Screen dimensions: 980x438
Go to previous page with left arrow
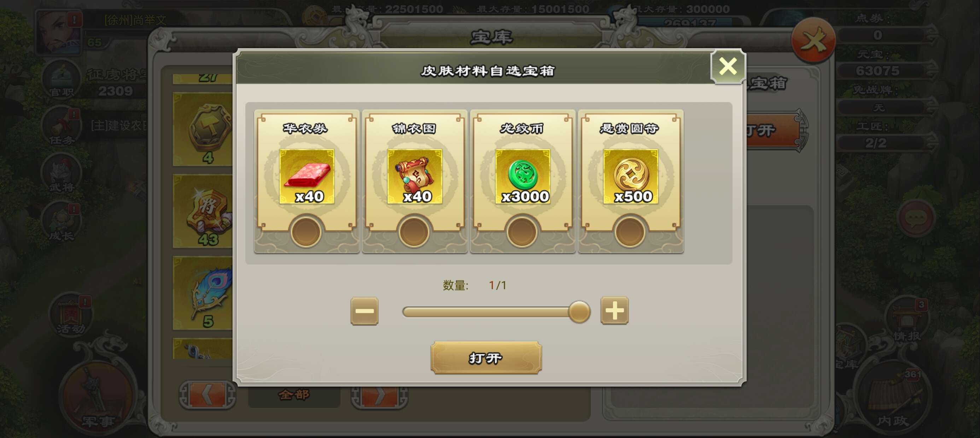(x=207, y=395)
